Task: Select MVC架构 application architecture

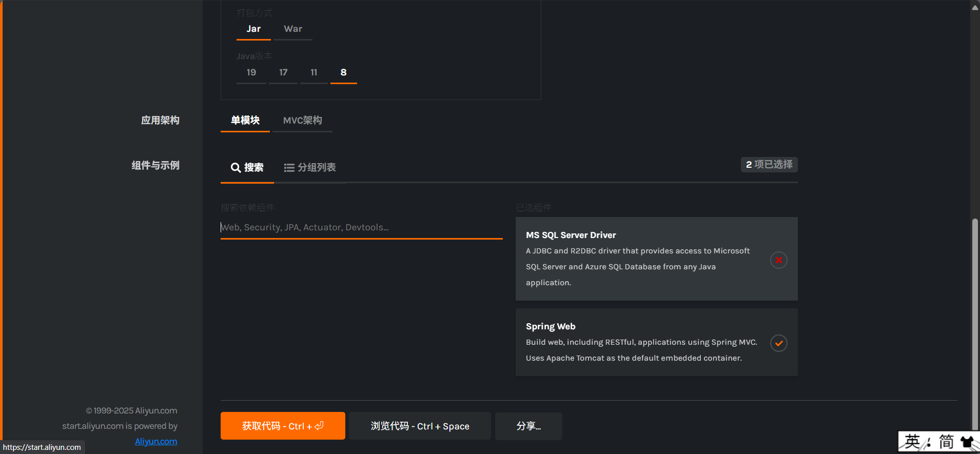Action: click(303, 121)
